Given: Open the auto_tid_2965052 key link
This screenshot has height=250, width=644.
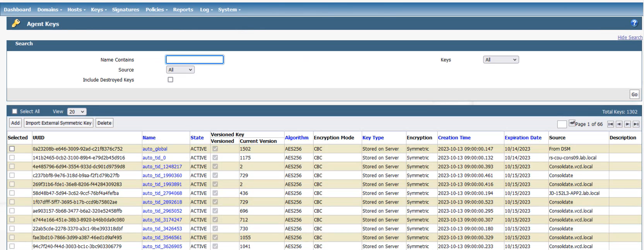Looking at the screenshot, I should tap(162, 211).
